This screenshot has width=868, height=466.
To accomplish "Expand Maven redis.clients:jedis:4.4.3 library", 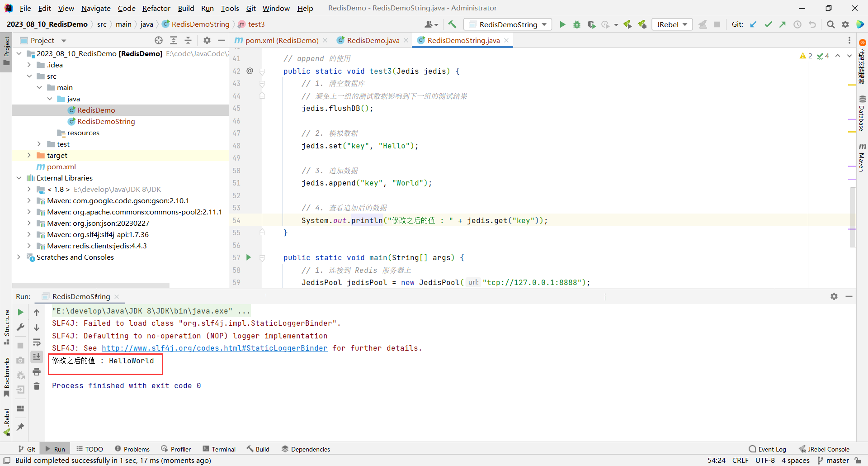I will (29, 246).
